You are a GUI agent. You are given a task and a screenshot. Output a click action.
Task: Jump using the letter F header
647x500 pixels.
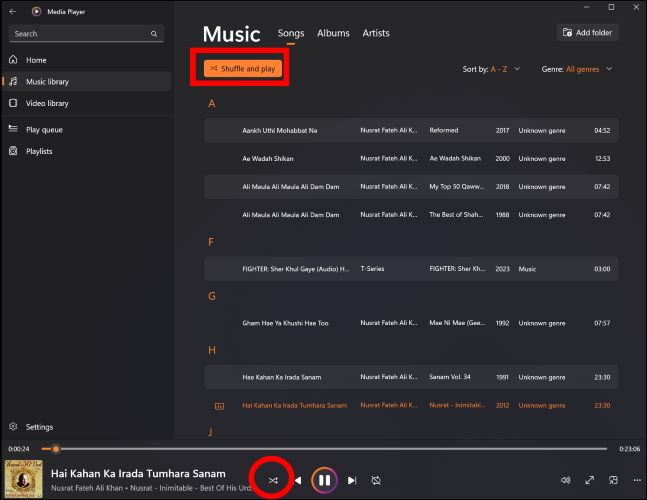[211, 242]
